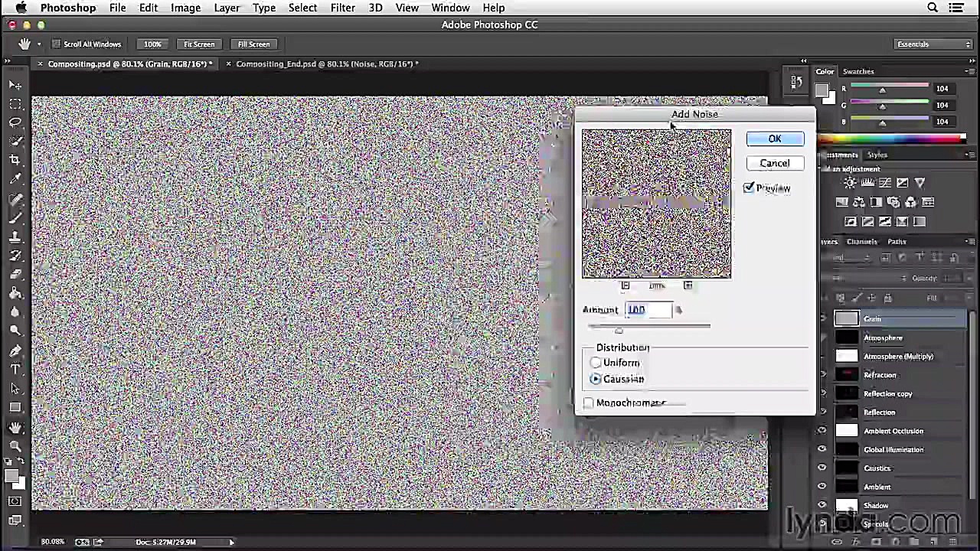Switch to the Compositing_End.psd document tab
This screenshot has height=551, width=980.
[327, 64]
